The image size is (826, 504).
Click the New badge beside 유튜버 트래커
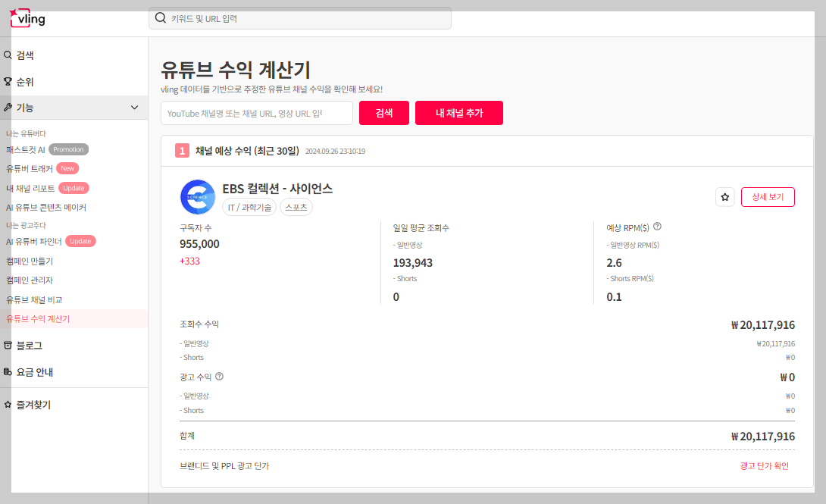click(67, 168)
